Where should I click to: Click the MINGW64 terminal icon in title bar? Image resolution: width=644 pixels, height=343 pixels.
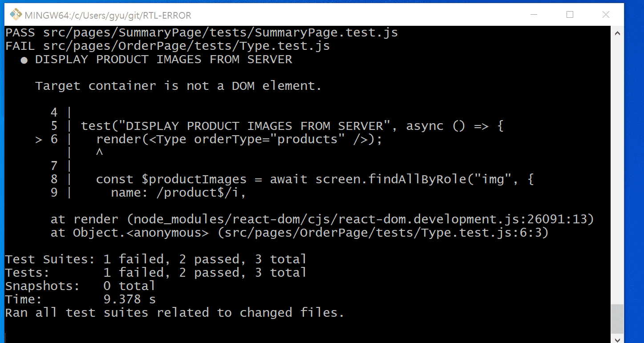(16, 15)
